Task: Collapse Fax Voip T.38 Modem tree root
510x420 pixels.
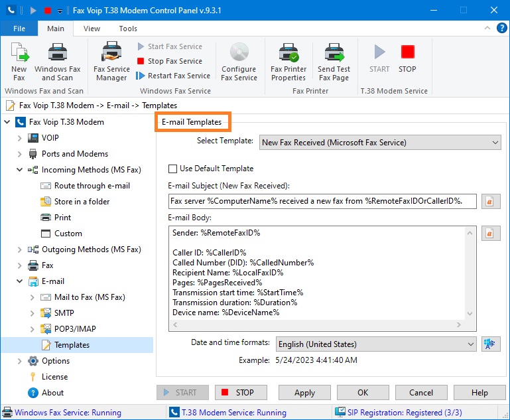Action: [x=7, y=122]
